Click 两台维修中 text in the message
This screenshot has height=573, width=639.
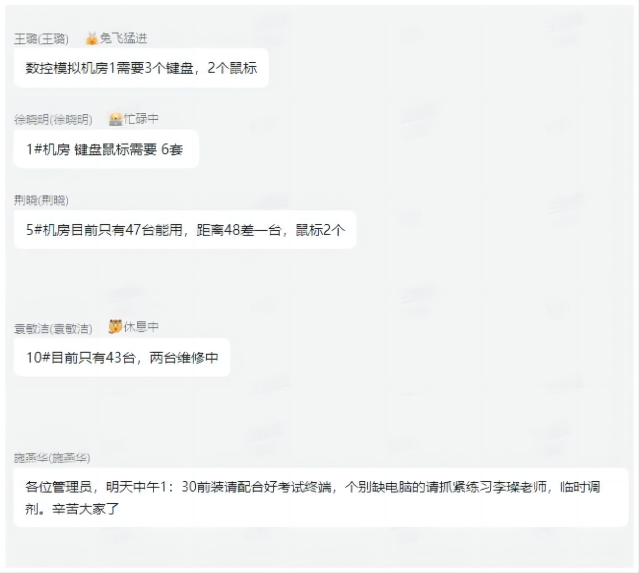coord(184,357)
